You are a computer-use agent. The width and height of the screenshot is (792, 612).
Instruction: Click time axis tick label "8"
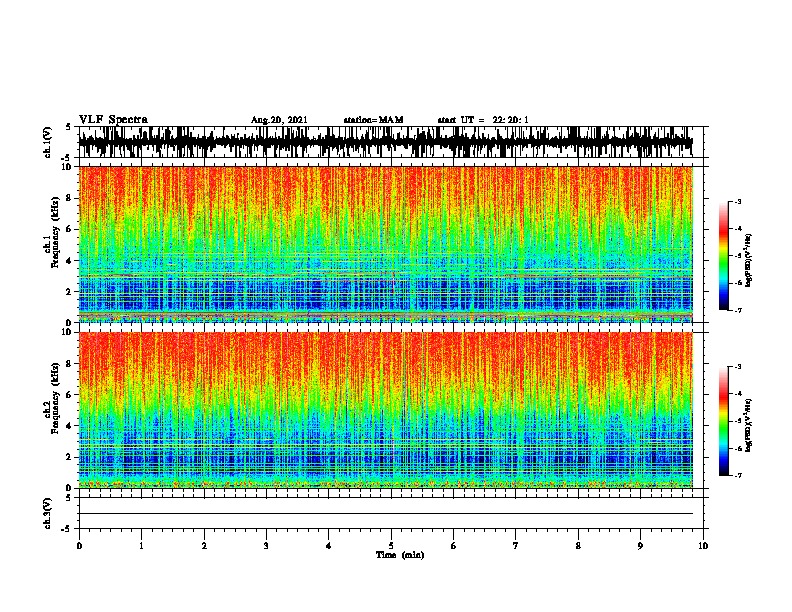click(578, 546)
